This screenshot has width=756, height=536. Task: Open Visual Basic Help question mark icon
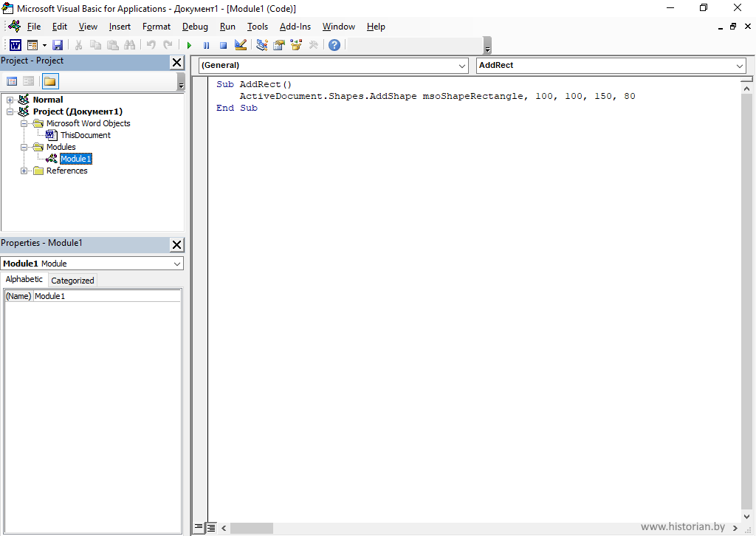pos(334,45)
